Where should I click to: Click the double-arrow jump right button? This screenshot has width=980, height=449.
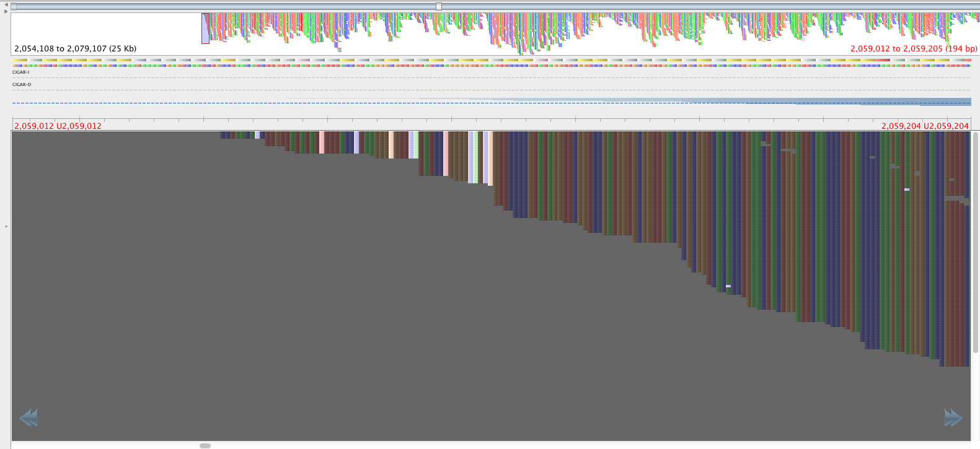(953, 417)
